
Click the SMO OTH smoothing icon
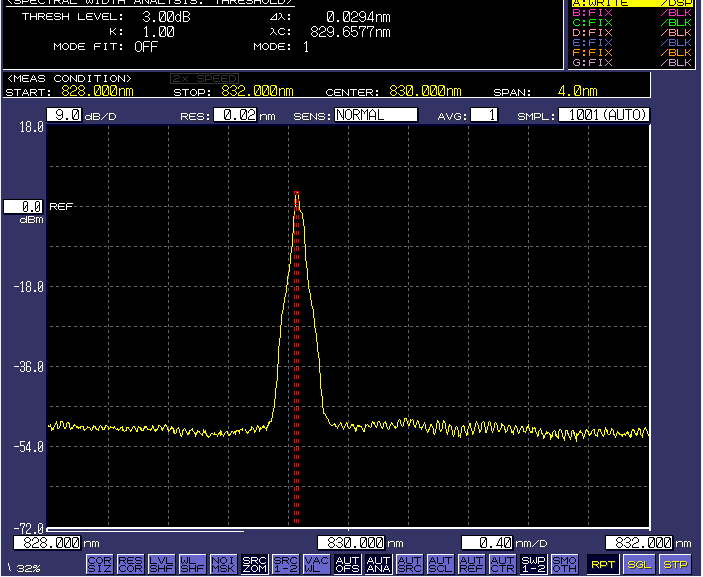(564, 564)
